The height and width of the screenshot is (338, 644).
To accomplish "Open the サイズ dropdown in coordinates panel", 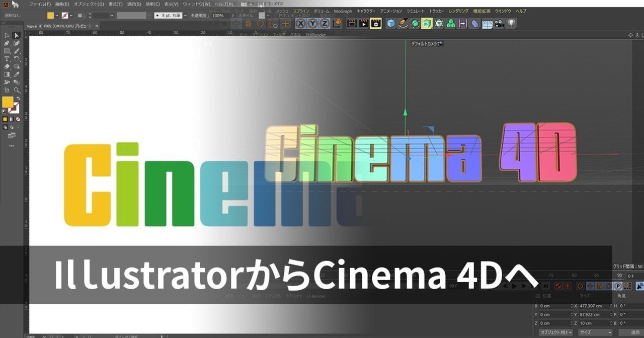I will tap(595, 332).
